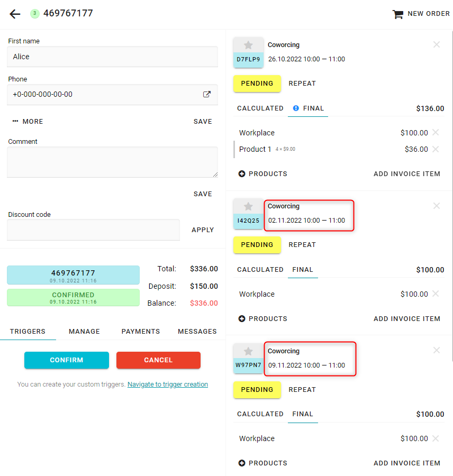Viewport: 453px width, 476px height.
Task: Follow the Navigate to trigger creation link
Action: [x=168, y=385]
